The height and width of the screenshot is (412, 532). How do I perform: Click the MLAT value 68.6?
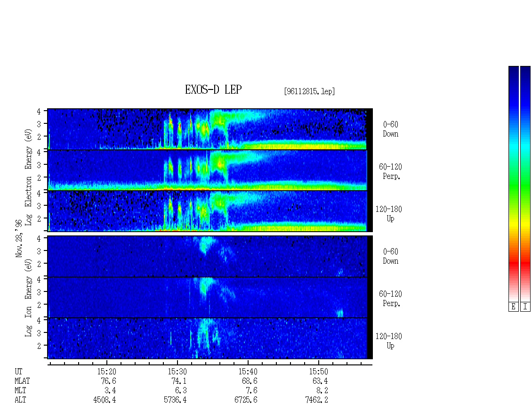[x=250, y=381]
